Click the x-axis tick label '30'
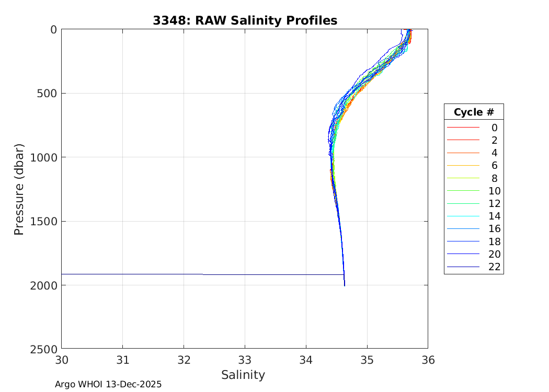 click(x=62, y=360)
